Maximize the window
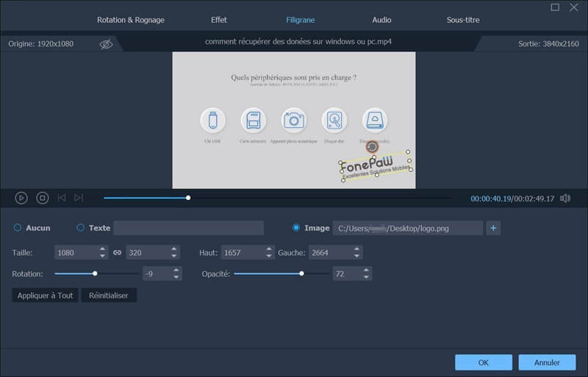 click(555, 7)
